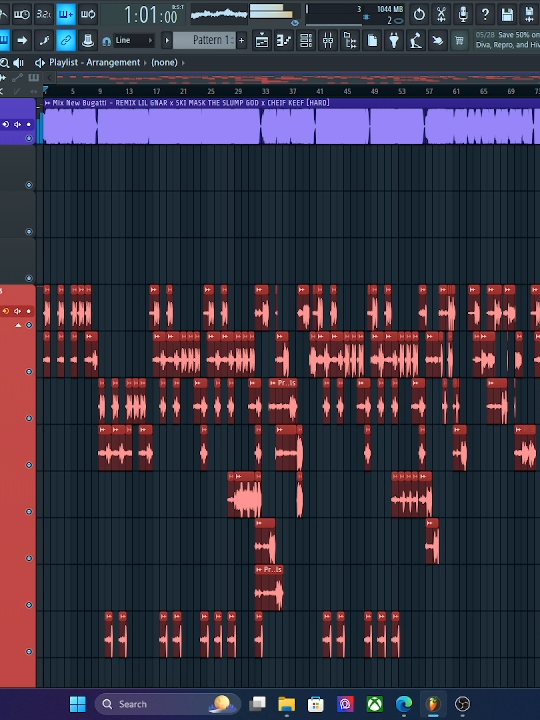Click the back chevron left of playlist minimap
Image resolution: width=540 pixels, height=720 pixels.
(50, 78)
